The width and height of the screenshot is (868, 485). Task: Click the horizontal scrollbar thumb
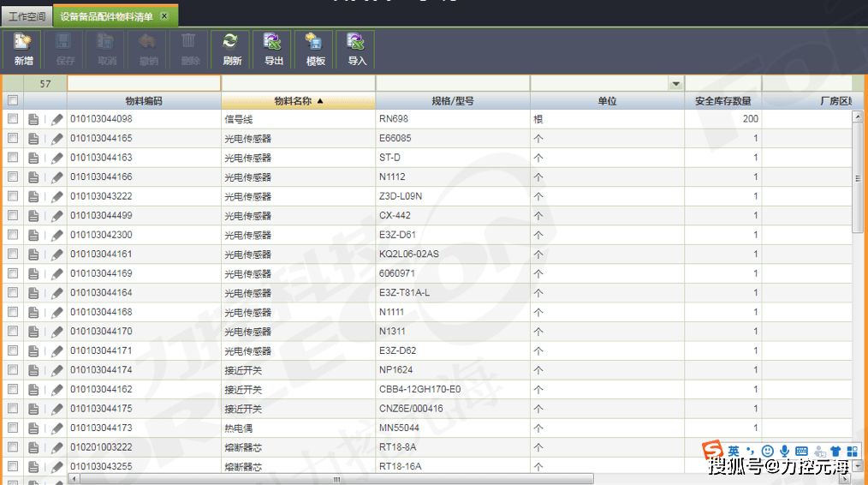click(x=336, y=479)
